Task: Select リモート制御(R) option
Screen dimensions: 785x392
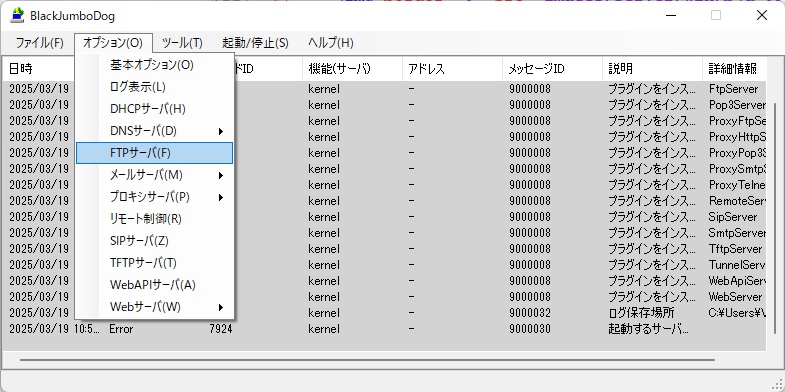Action: click(154, 219)
